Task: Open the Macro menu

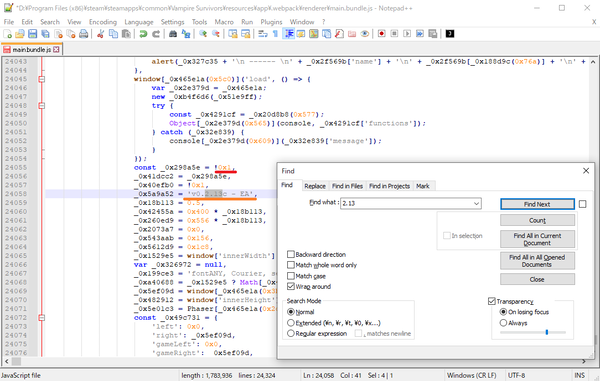Action: 224,22
